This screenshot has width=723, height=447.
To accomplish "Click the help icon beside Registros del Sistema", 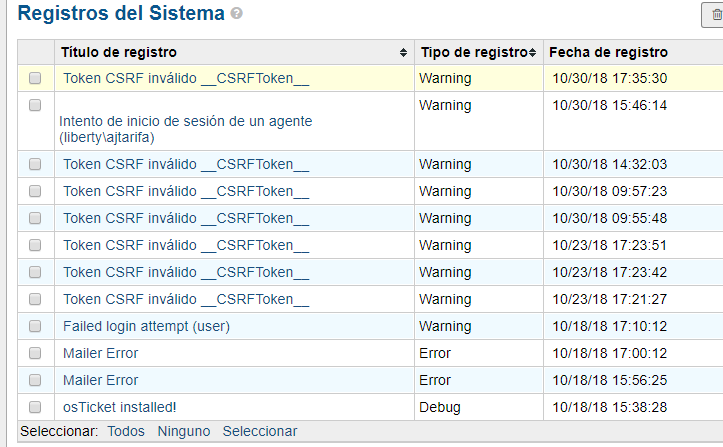I will (x=237, y=13).
